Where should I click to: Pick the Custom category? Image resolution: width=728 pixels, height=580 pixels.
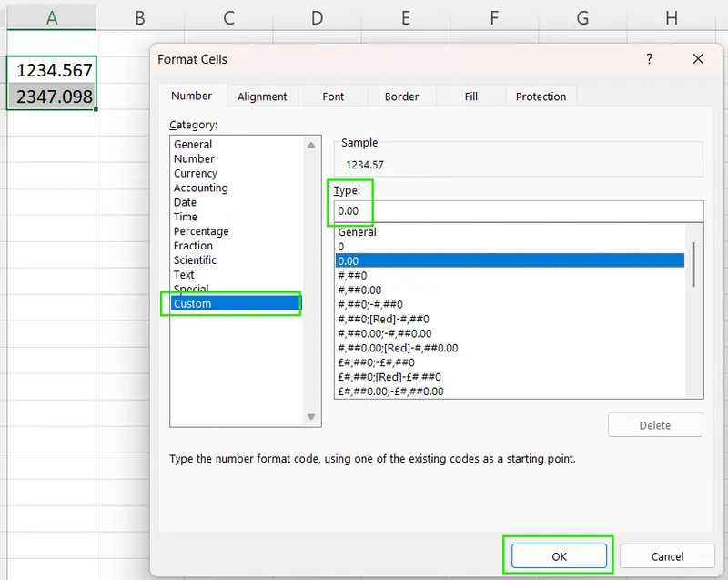click(192, 303)
